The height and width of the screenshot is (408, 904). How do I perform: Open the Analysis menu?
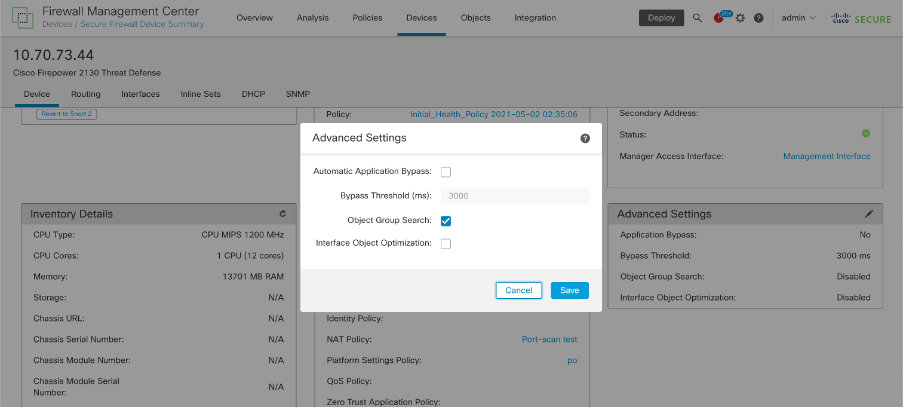tap(312, 18)
